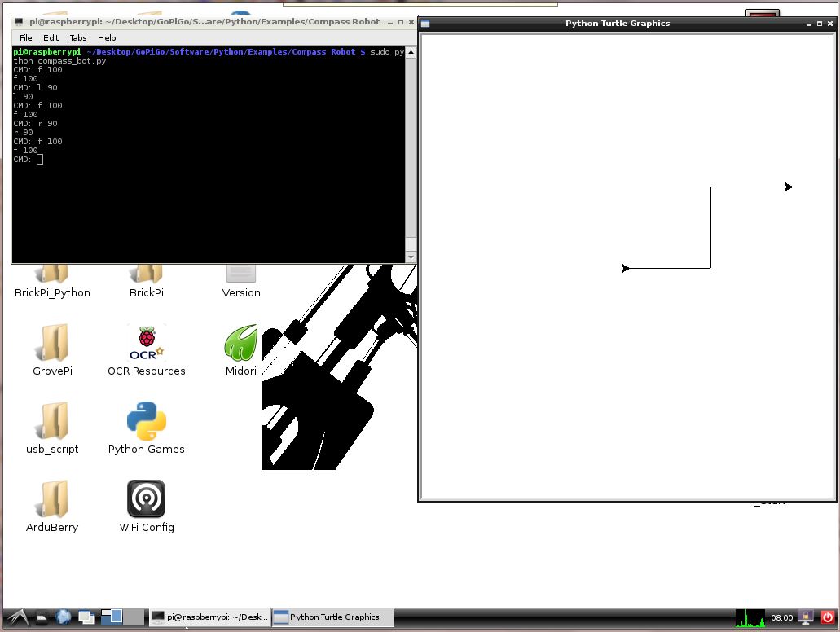Click the pi@raspberrypi green prompt text
840x632 pixels.
47,52
